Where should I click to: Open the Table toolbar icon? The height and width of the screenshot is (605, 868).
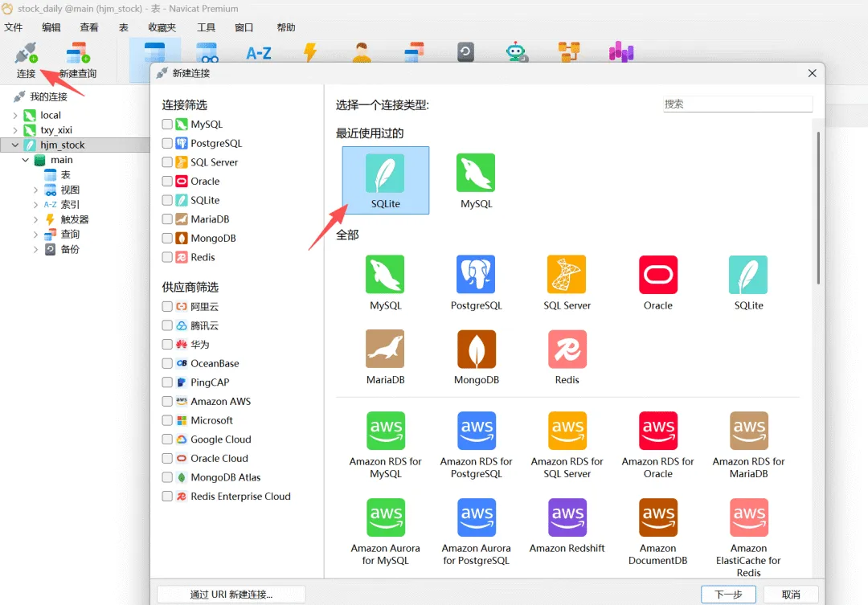(x=154, y=53)
